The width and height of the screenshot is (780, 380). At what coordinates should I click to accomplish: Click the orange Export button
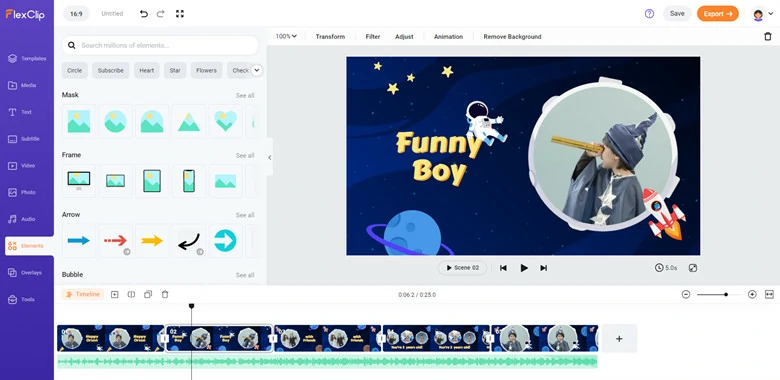tap(717, 14)
